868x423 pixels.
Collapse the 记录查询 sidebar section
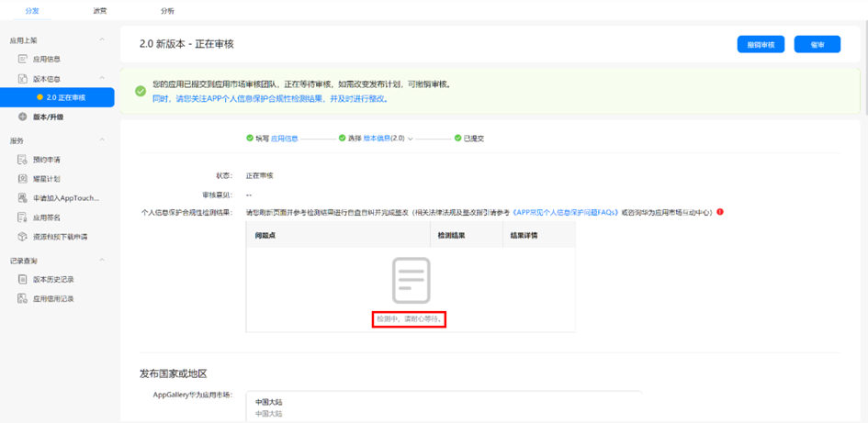click(102, 261)
